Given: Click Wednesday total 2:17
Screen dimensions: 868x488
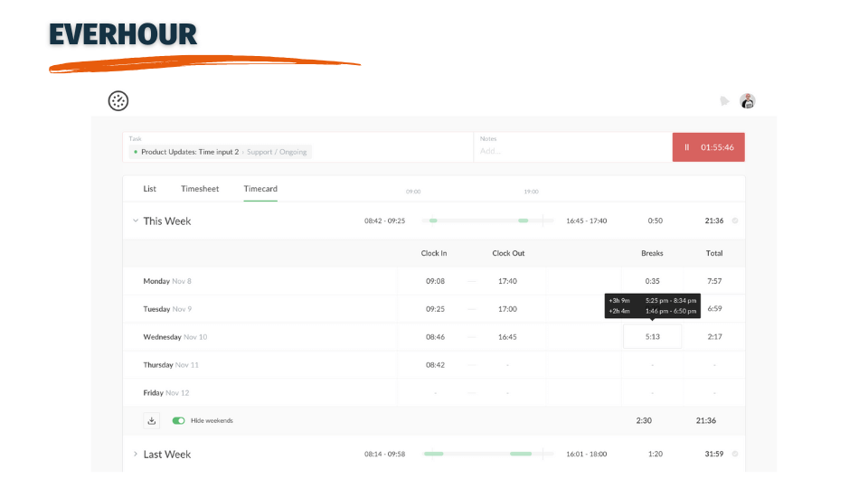Looking at the screenshot, I should click(x=714, y=336).
